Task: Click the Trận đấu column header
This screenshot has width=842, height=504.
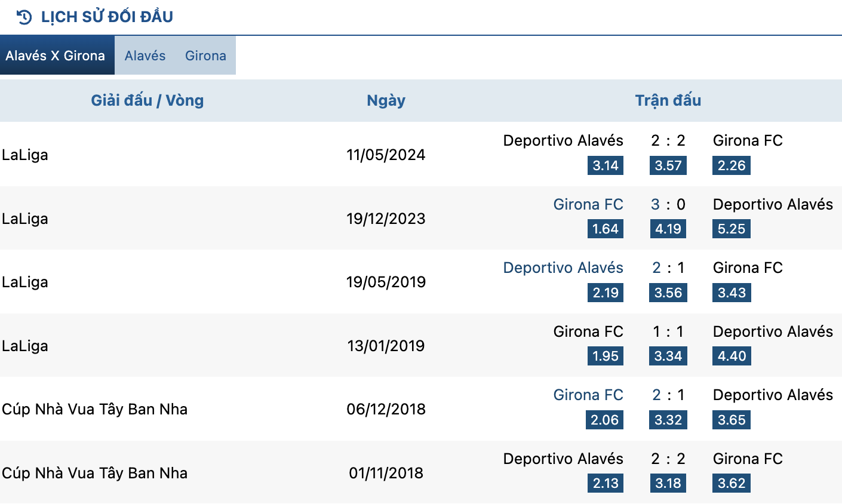Action: [x=668, y=100]
